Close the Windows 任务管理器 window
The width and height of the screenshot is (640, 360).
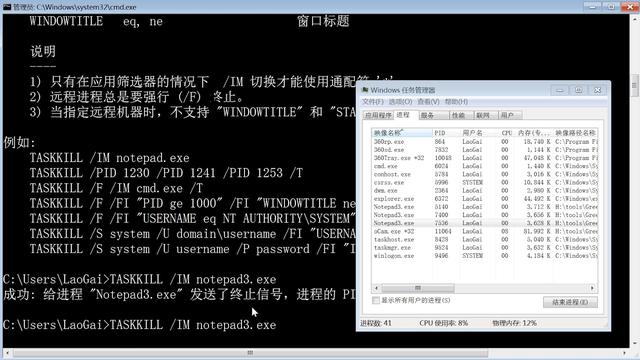(598, 90)
